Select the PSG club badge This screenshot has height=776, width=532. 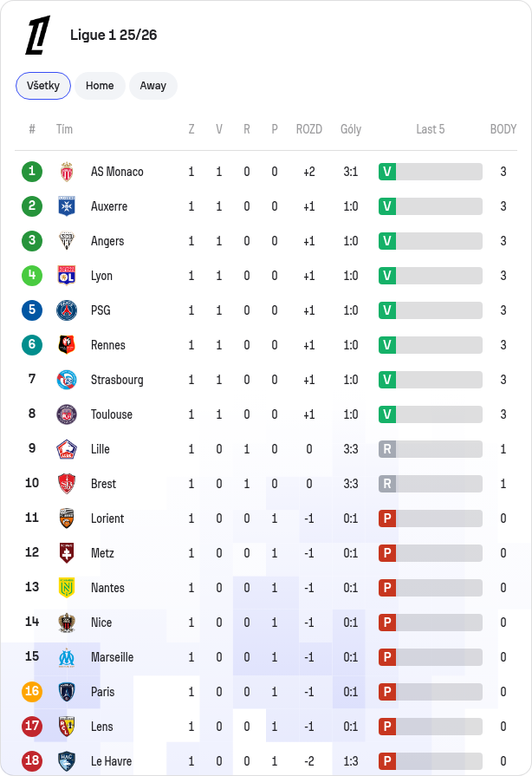click(67, 310)
